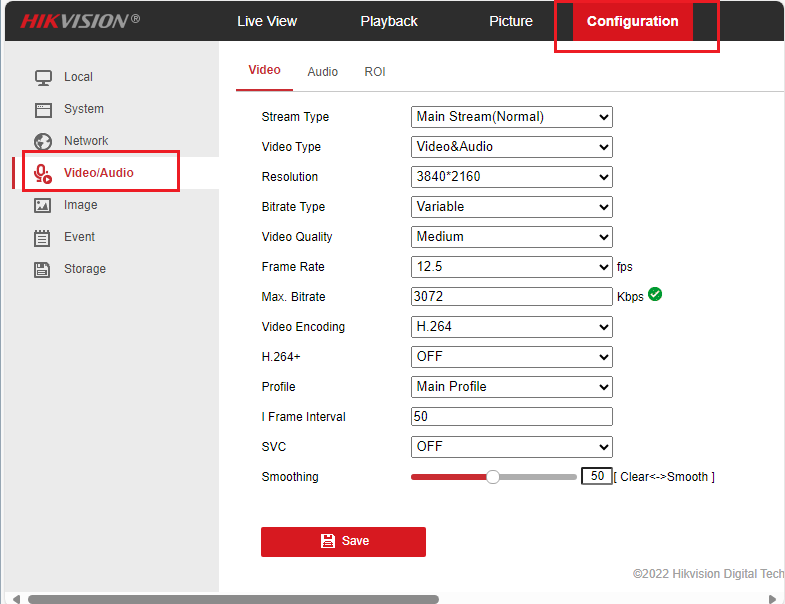The image size is (785, 604).
Task: Click the System window icon in sidebar
Action: pyautogui.click(x=43, y=109)
